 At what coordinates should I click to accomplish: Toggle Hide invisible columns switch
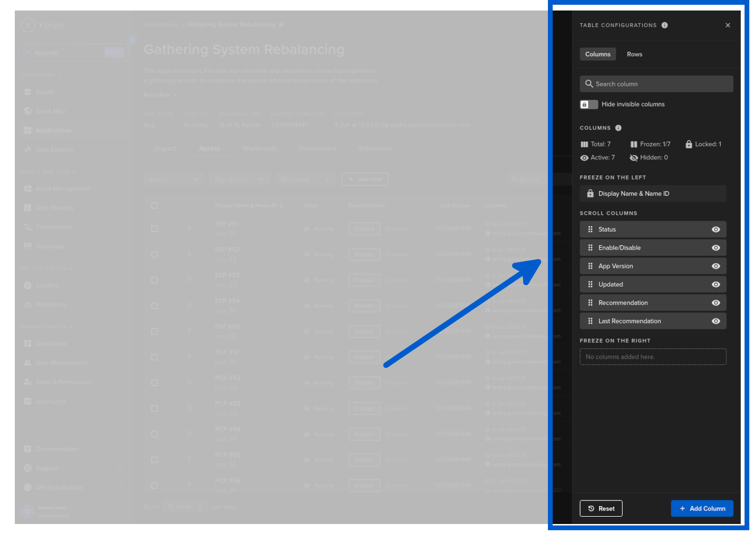point(588,105)
